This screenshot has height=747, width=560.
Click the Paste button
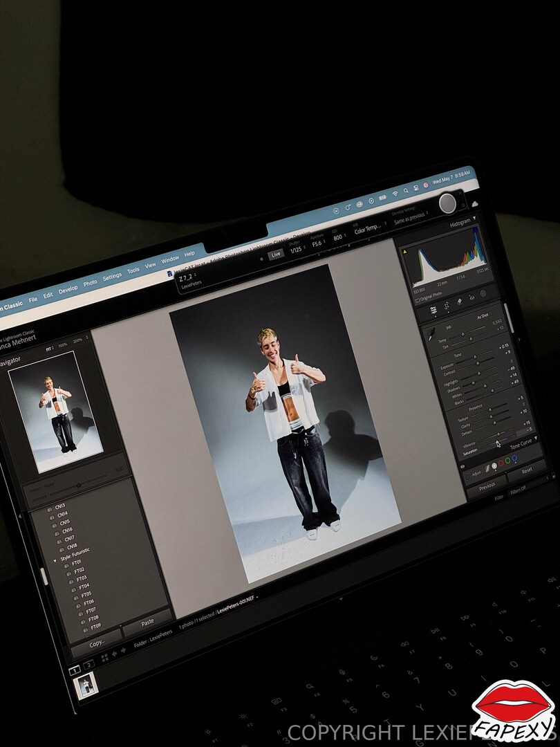pos(148,622)
